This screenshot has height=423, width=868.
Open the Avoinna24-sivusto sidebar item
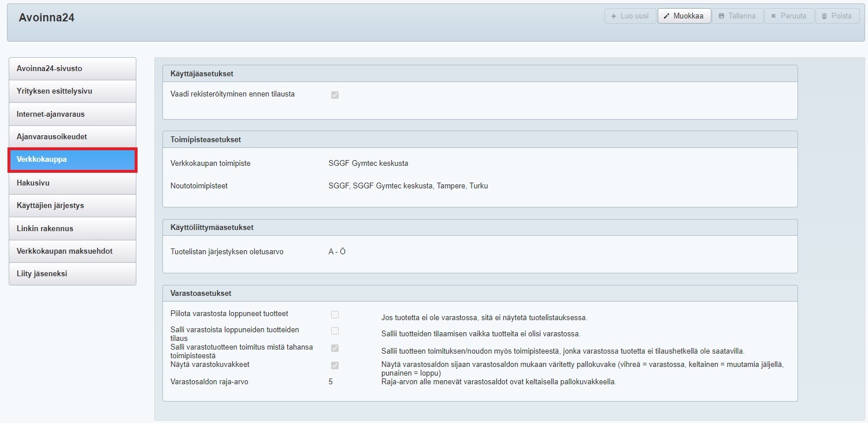(x=72, y=69)
